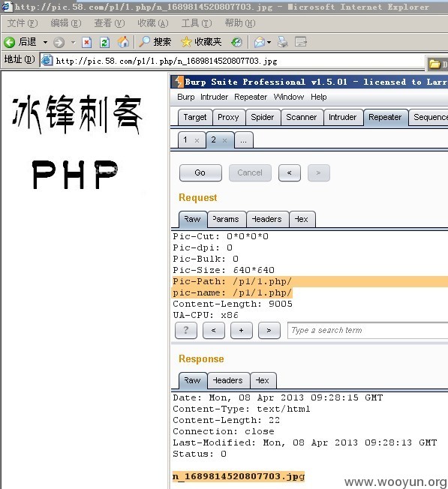The width and height of the screenshot is (448, 489).
Task: Switch to the Proxy tab in Burp
Action: [228, 117]
